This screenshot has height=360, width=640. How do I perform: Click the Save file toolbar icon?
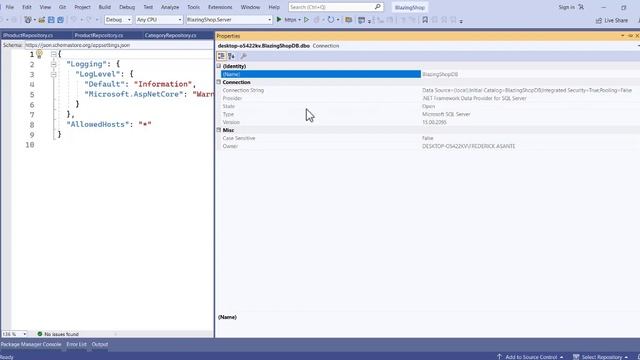pos(51,20)
